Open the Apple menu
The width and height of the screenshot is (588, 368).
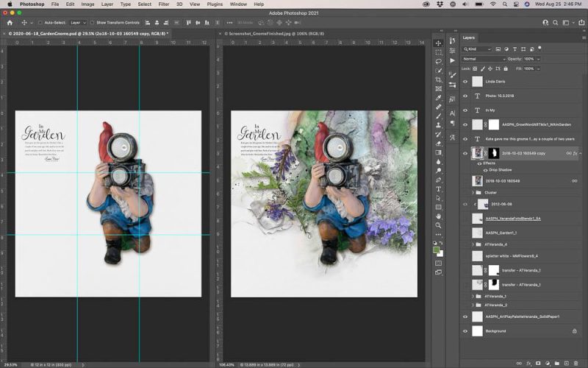pos(10,4)
